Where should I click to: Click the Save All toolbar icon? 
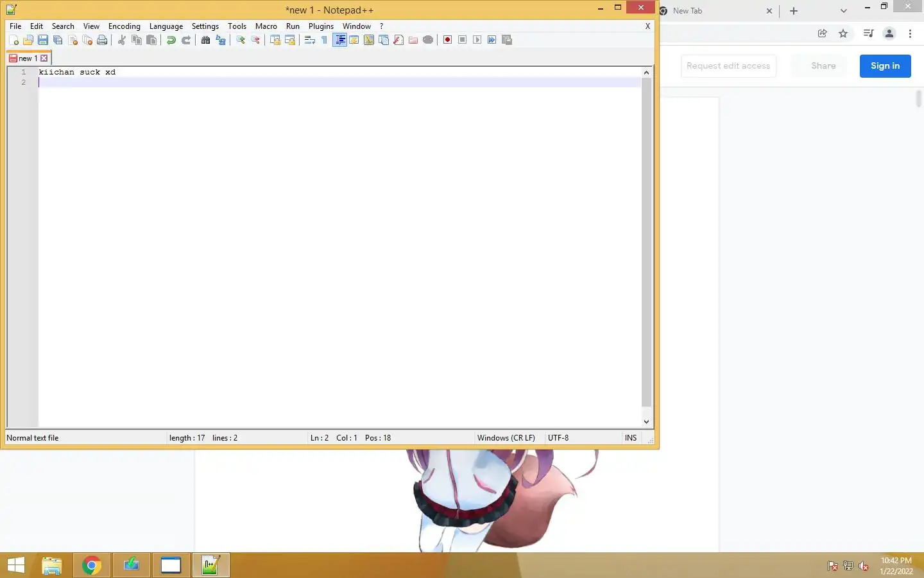[x=58, y=40]
